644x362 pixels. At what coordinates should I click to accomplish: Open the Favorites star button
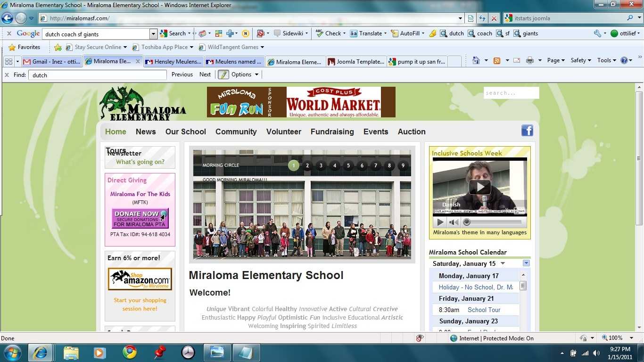coord(25,47)
